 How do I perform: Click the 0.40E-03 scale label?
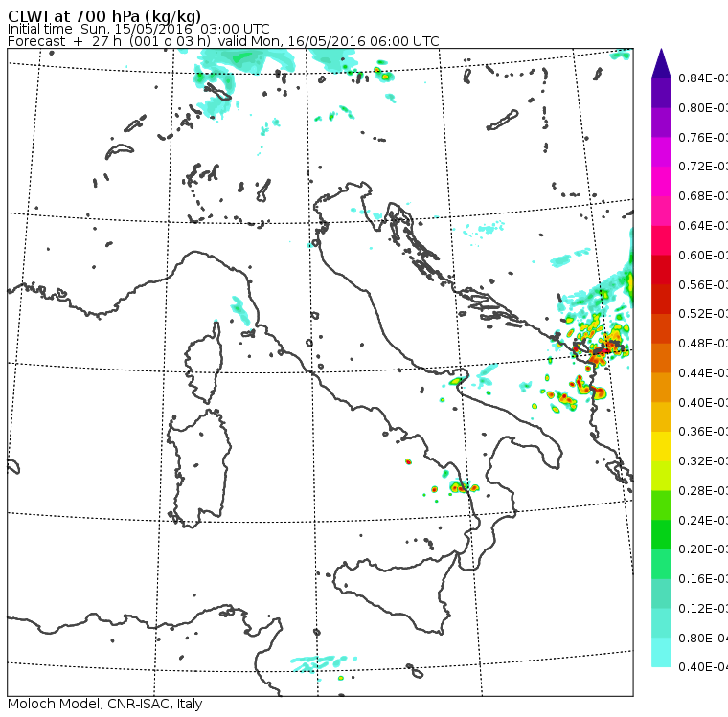click(x=703, y=402)
